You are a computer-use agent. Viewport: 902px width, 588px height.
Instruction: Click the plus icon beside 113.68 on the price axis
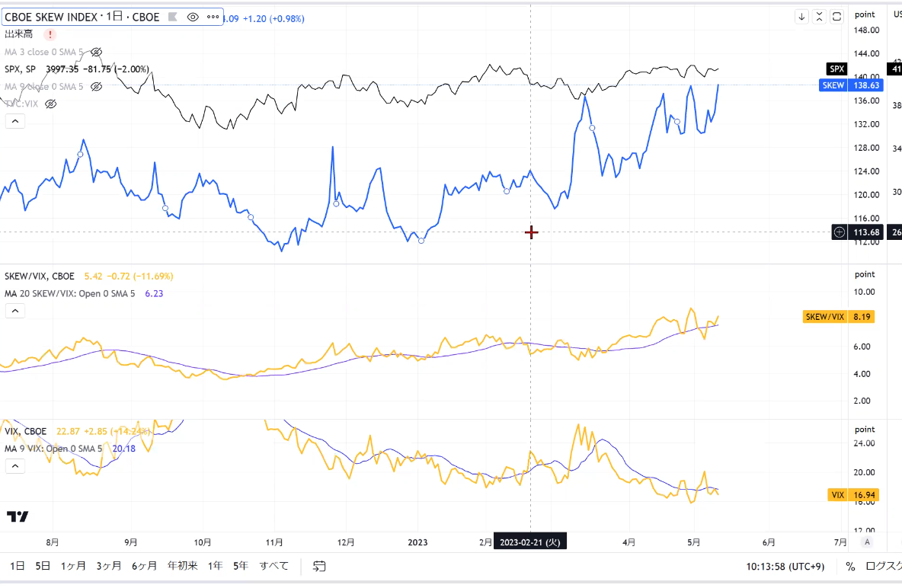click(840, 232)
